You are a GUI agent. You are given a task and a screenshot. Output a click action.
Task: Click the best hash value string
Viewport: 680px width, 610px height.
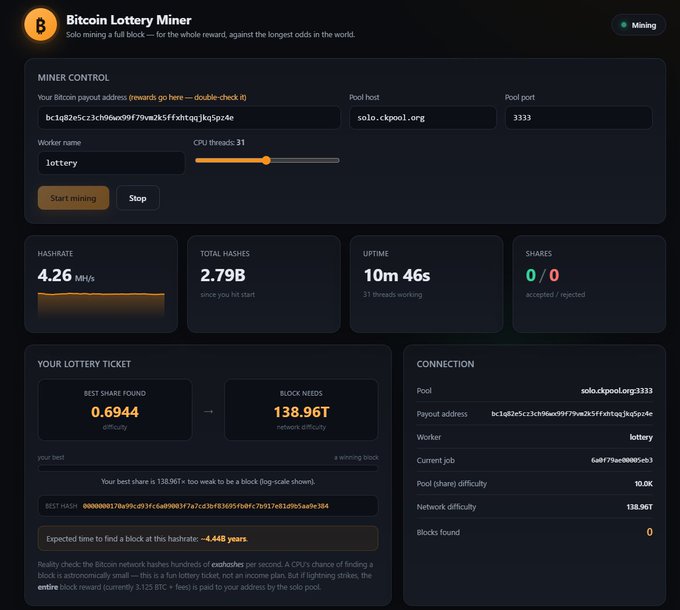pos(206,506)
